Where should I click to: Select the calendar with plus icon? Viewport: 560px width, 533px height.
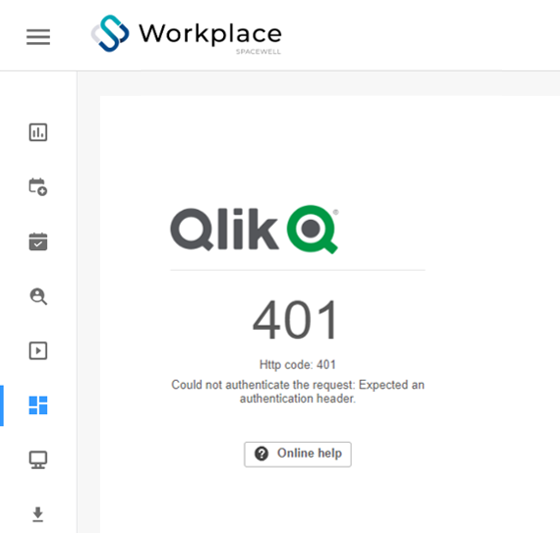pos(38,187)
